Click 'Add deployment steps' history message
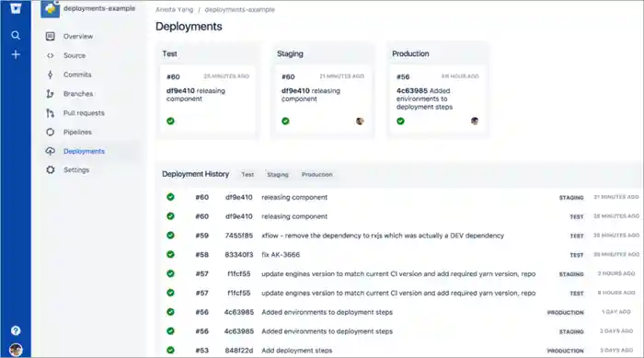 (297, 351)
